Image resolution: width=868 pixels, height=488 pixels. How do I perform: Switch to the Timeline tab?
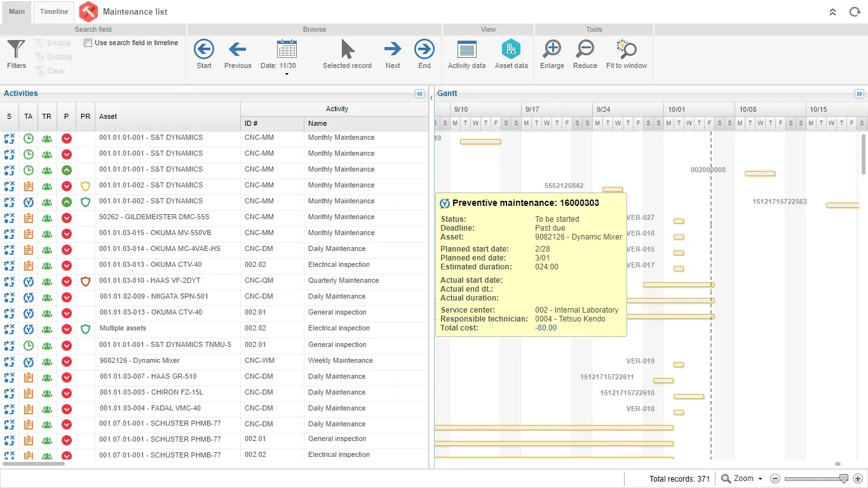tap(54, 11)
